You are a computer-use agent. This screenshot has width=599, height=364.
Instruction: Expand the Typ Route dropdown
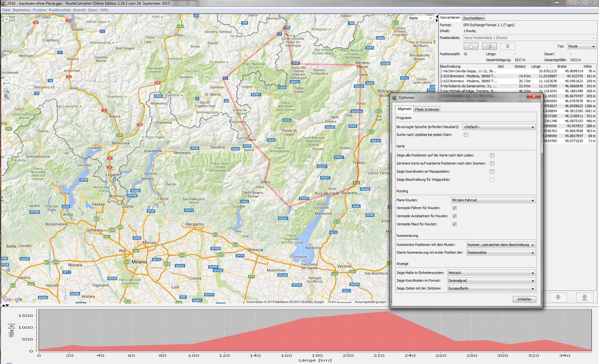click(582, 46)
